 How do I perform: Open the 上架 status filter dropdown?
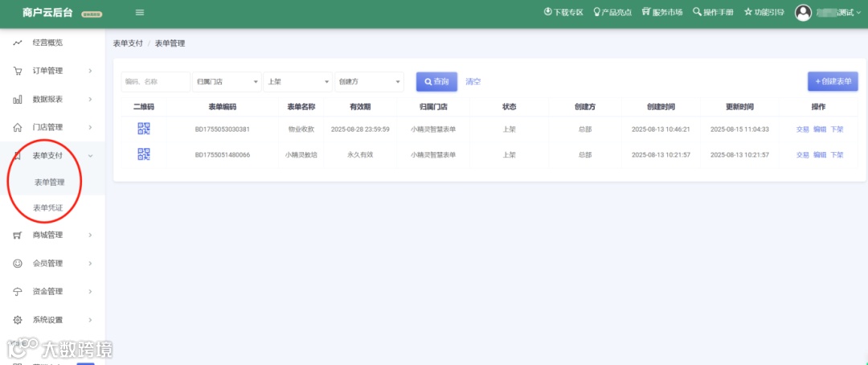(298, 81)
